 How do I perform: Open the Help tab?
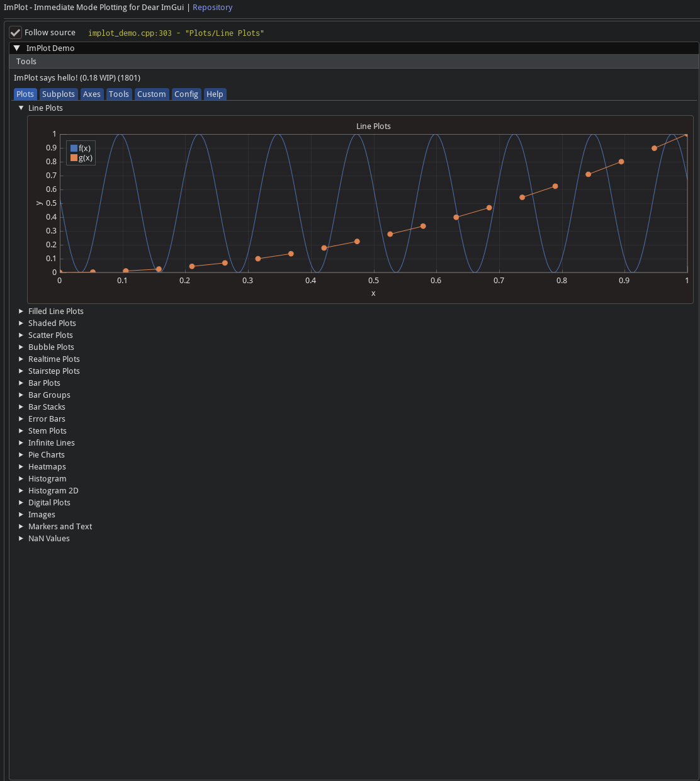pyautogui.click(x=215, y=94)
